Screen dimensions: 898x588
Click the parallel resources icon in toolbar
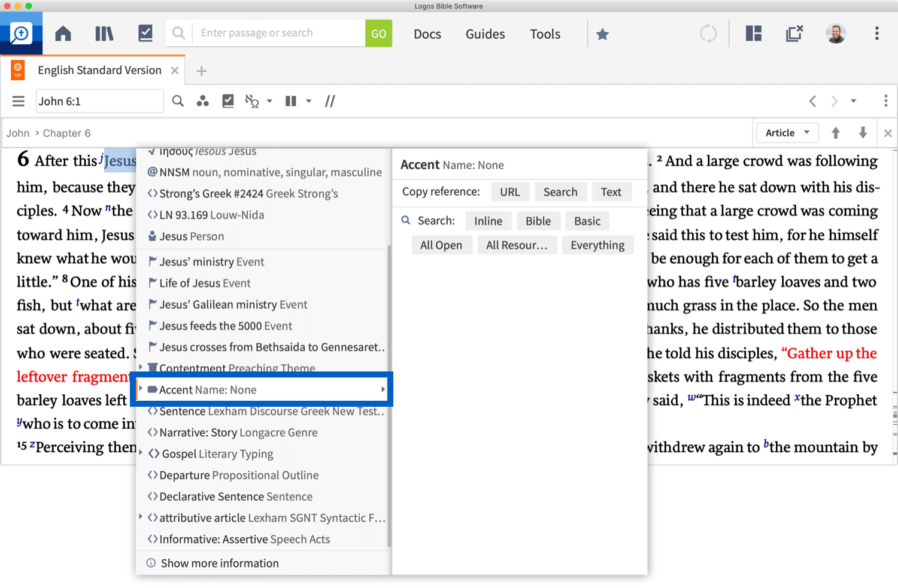[x=330, y=101]
